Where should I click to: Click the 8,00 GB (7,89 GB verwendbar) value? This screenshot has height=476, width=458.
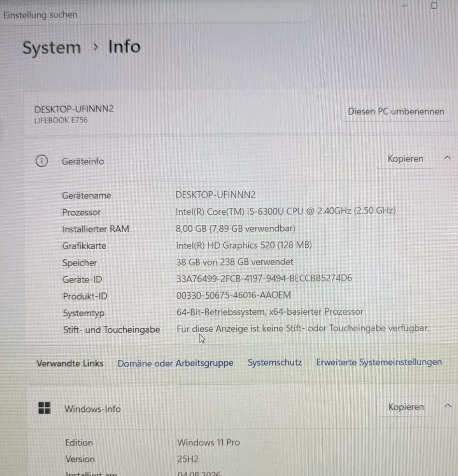pyautogui.click(x=235, y=228)
